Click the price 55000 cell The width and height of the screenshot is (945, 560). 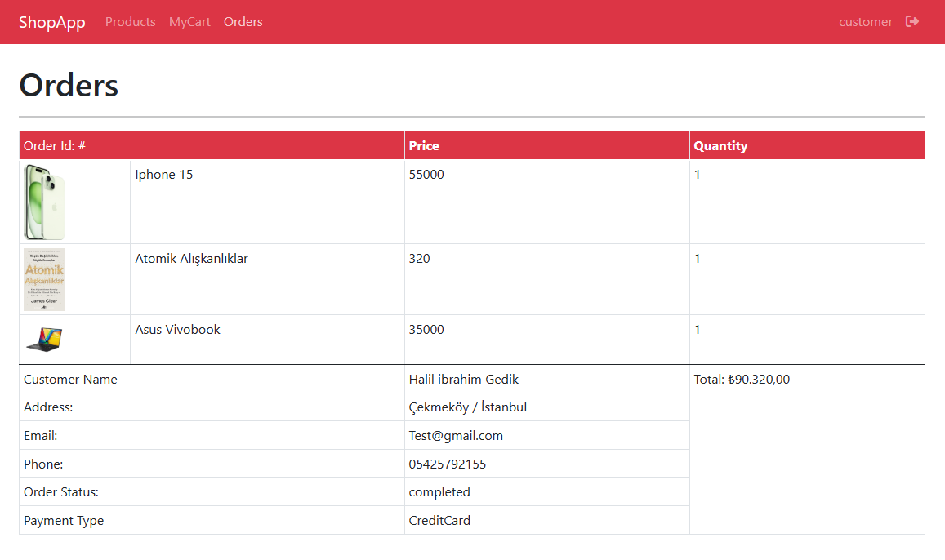pos(546,202)
